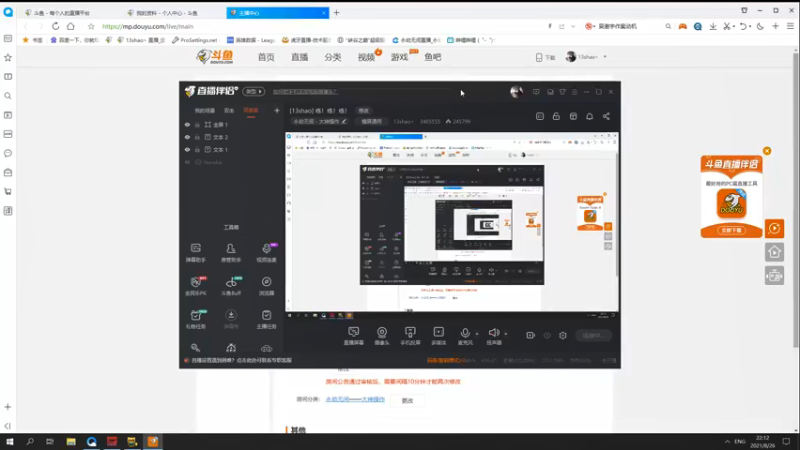Switch to the second scene tab

click(229, 111)
